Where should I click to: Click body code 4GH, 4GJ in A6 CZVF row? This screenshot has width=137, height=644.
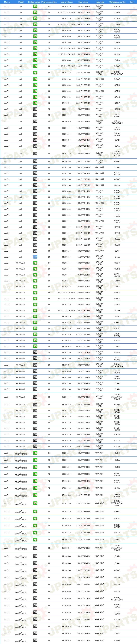pos(99,251)
